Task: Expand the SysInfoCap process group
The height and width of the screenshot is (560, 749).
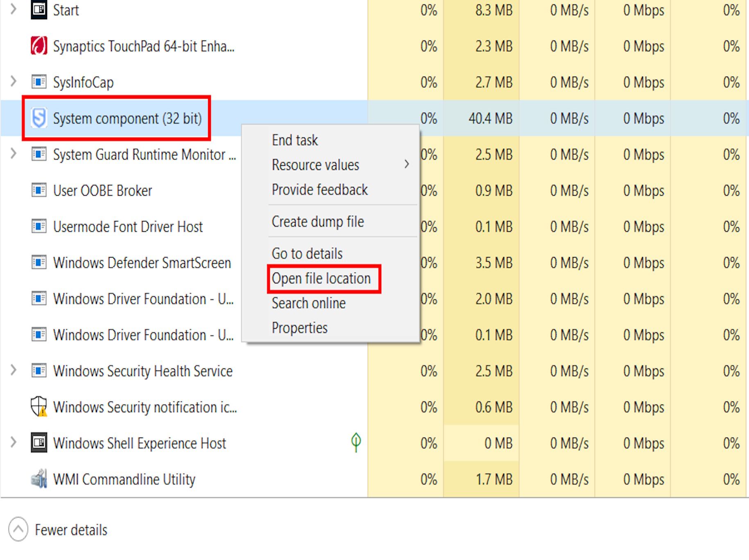Action: [x=13, y=81]
